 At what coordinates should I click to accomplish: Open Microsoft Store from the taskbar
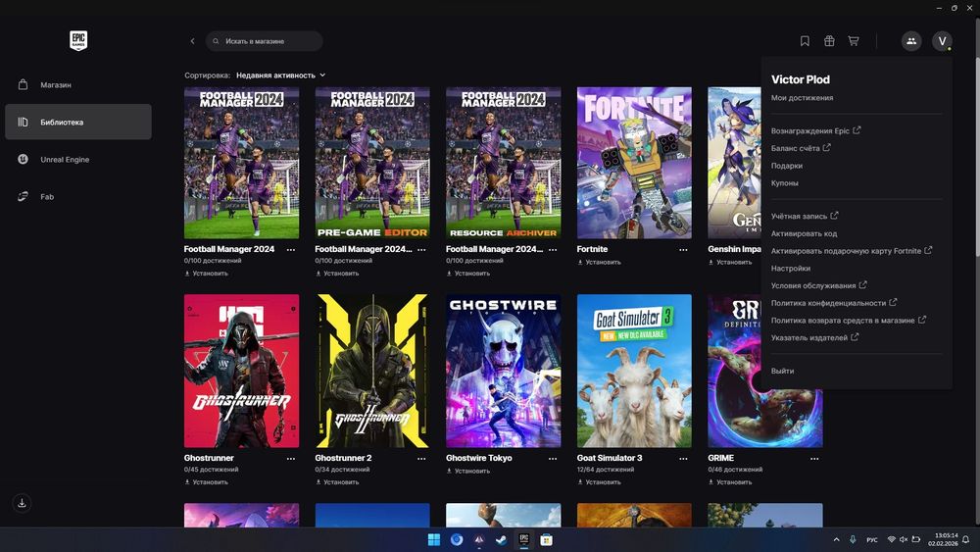546,539
